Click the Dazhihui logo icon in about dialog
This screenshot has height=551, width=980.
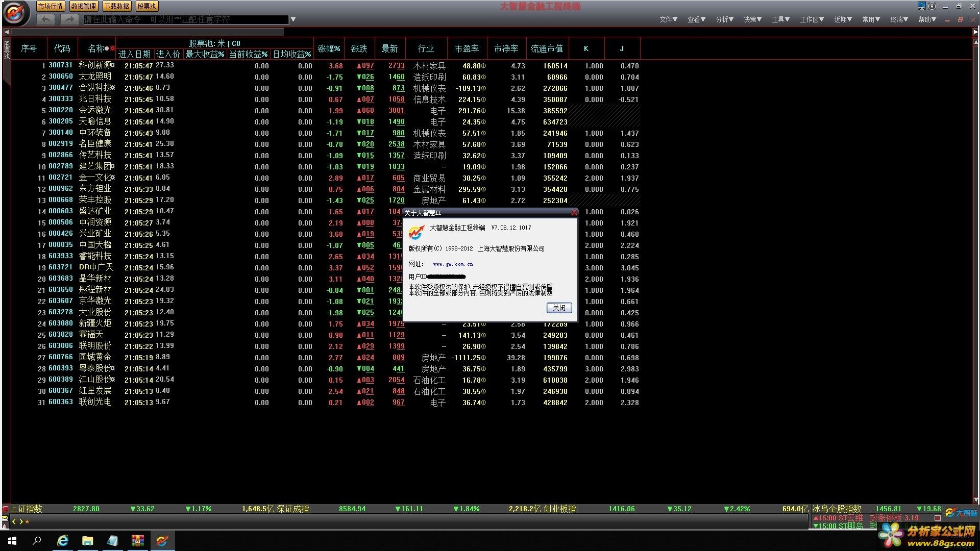[416, 232]
